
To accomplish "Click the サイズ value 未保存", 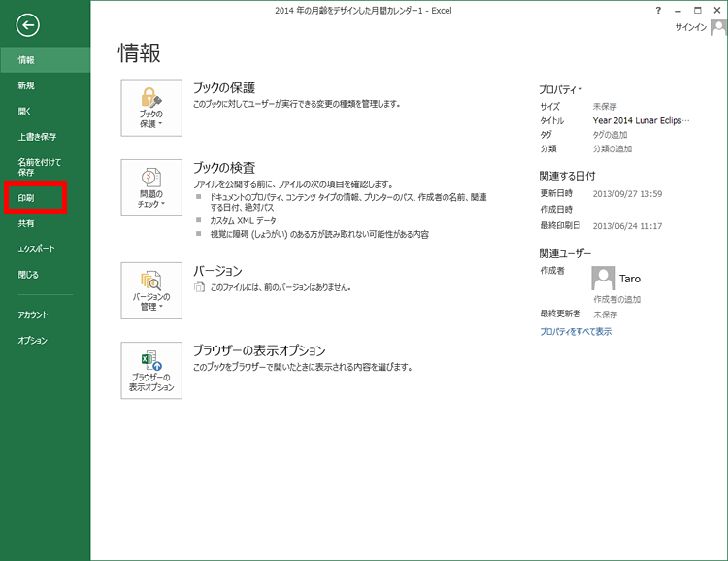I will [605, 107].
